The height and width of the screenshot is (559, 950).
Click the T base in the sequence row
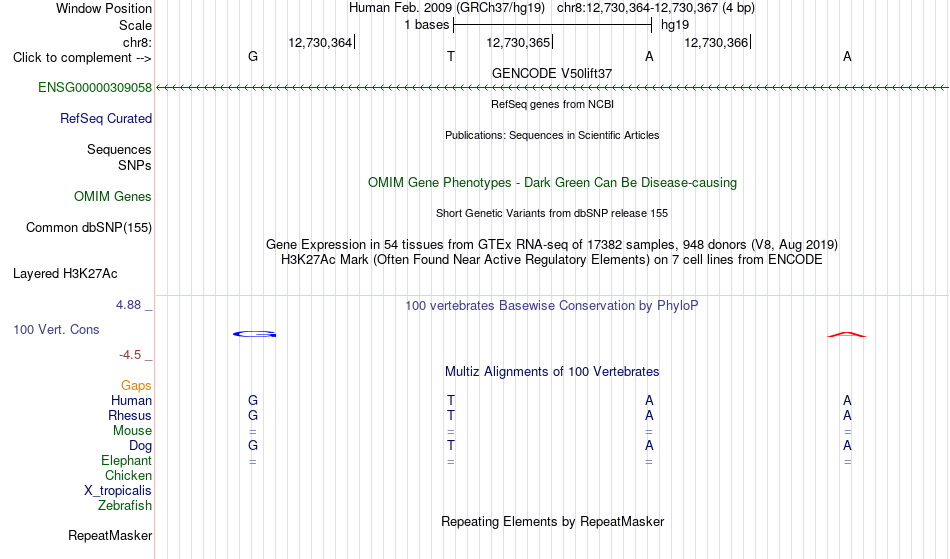451,56
